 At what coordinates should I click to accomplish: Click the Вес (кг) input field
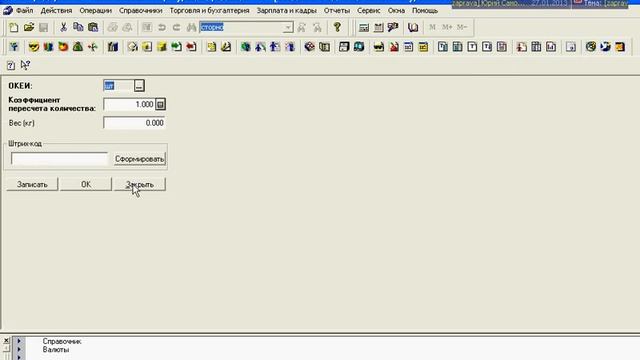134,123
